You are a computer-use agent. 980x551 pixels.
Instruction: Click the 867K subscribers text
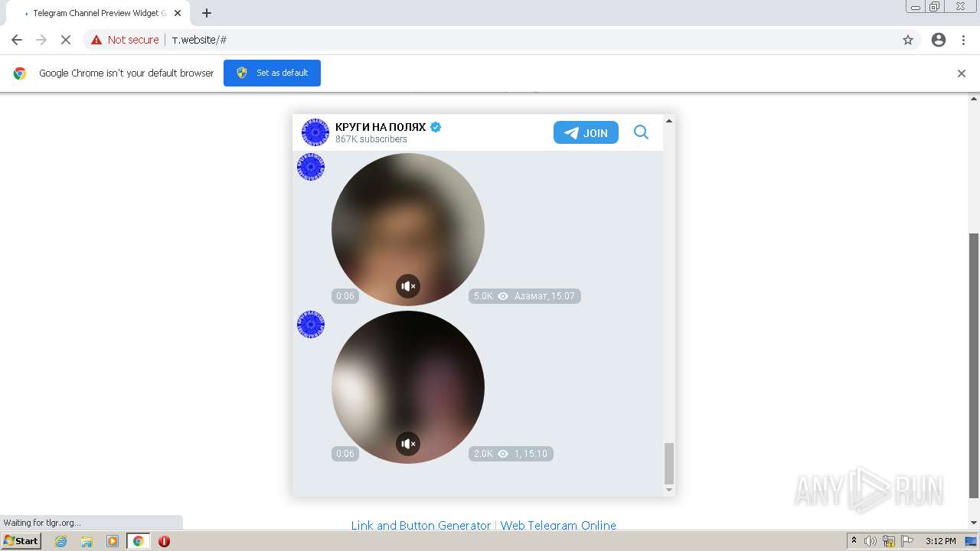point(371,139)
